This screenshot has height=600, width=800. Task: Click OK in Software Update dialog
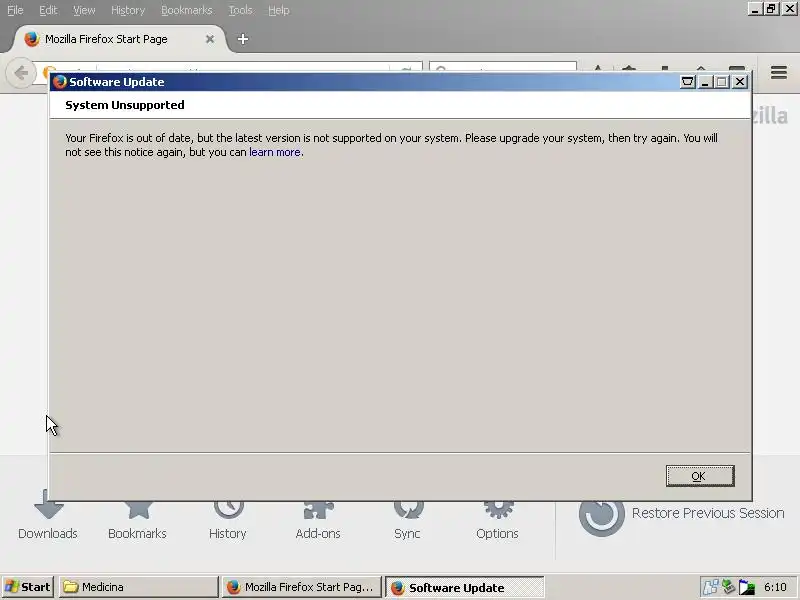700,476
